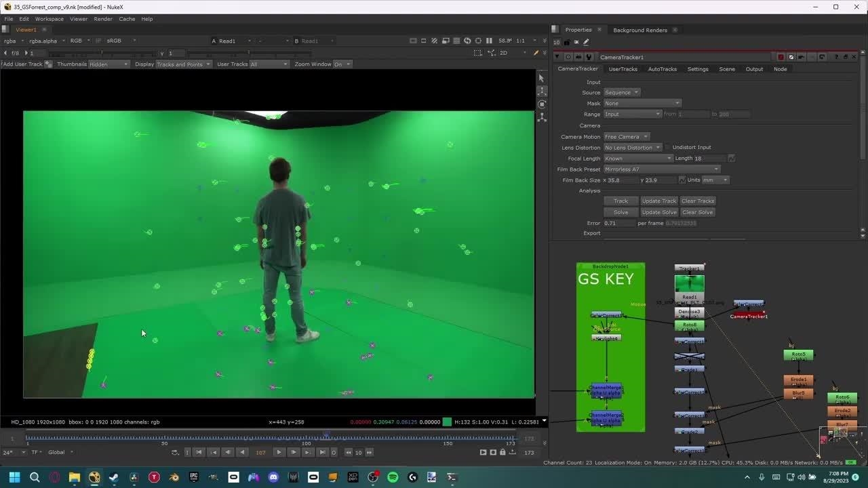Click the play forward button in the timeline
The width and height of the screenshot is (868, 488).
pyautogui.click(x=279, y=452)
